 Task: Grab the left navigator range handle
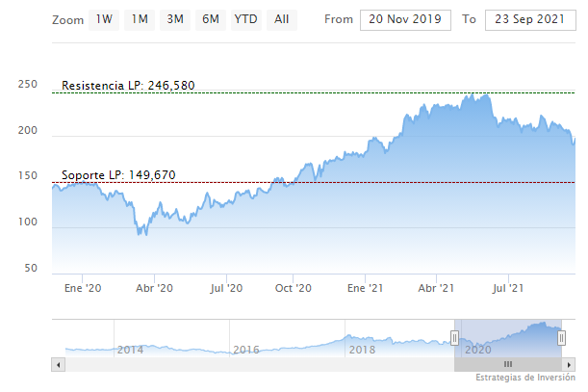click(455, 337)
